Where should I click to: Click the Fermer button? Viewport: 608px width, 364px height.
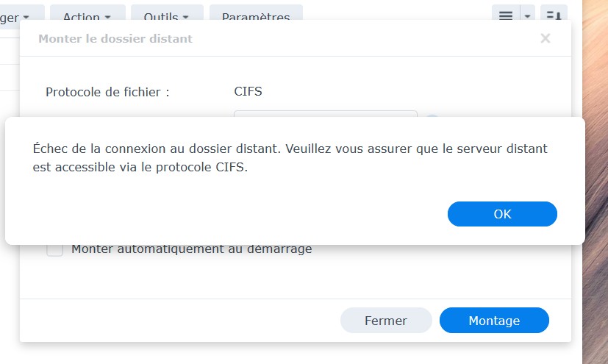click(385, 321)
